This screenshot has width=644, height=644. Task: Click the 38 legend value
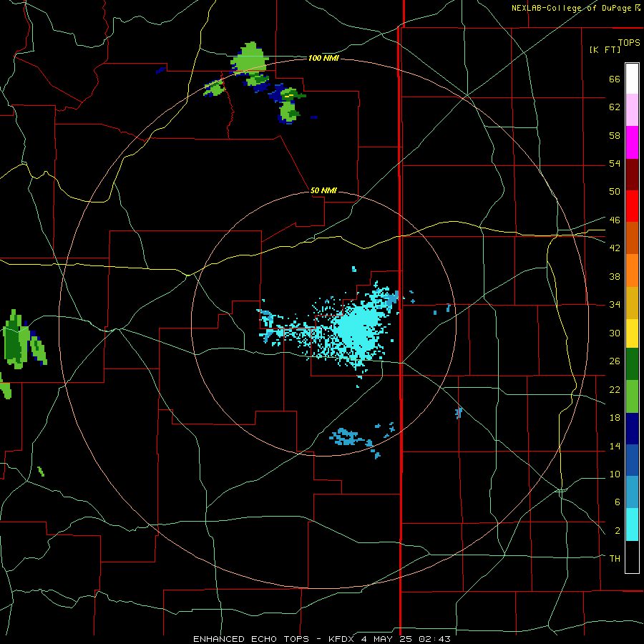click(615, 276)
